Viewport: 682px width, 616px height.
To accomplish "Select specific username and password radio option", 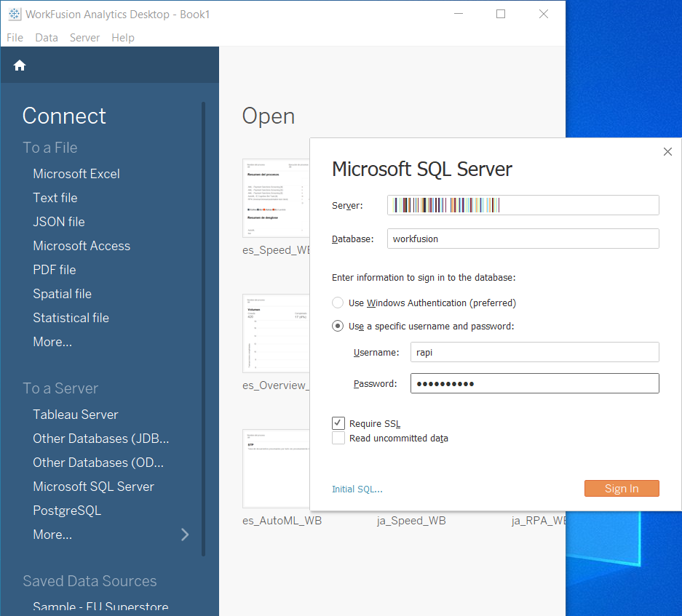I will [x=338, y=326].
